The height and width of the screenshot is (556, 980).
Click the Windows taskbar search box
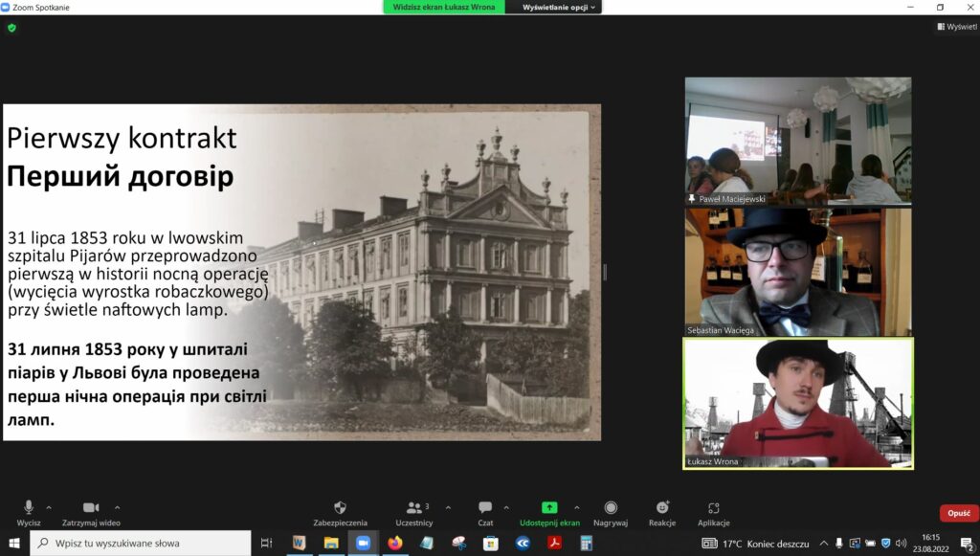[144, 544]
